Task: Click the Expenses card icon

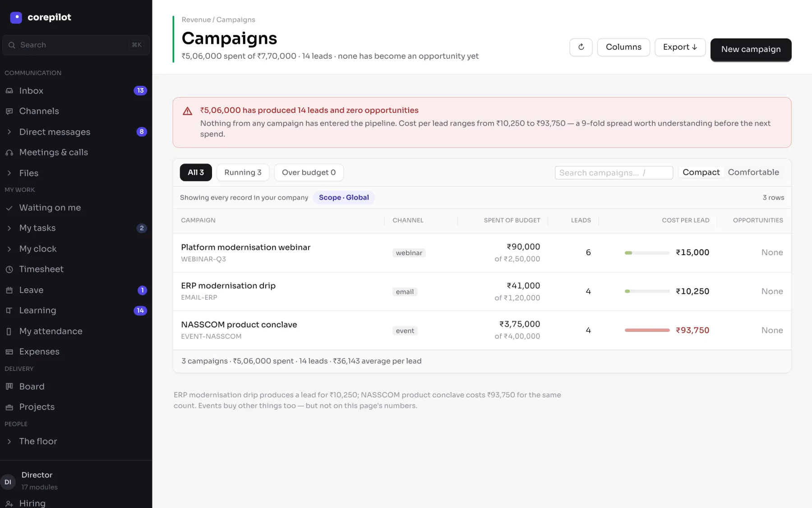Action: pyautogui.click(x=9, y=352)
